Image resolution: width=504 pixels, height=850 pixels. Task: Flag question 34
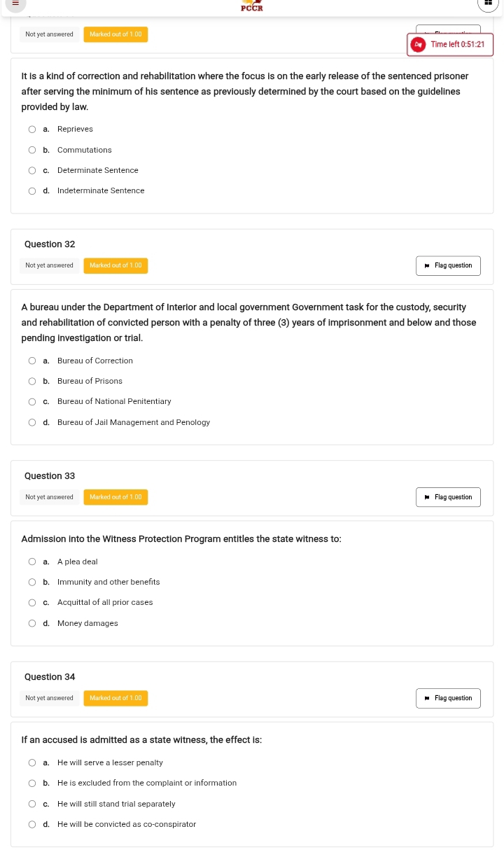pos(448,698)
